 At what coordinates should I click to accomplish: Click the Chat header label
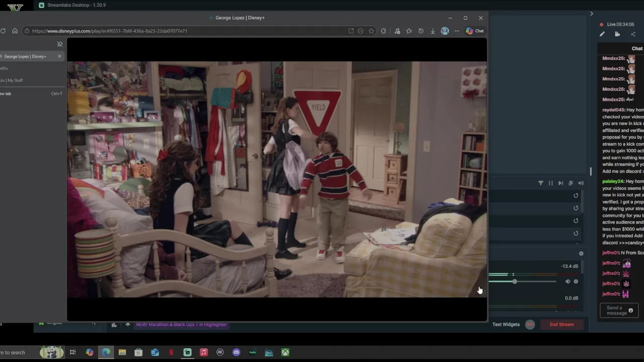(637, 48)
